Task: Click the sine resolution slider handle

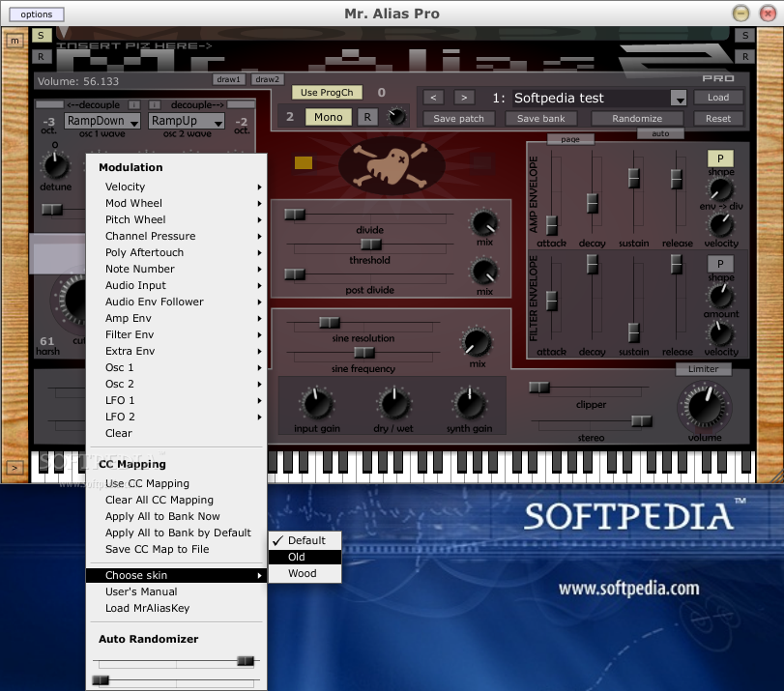Action: pyautogui.click(x=330, y=323)
